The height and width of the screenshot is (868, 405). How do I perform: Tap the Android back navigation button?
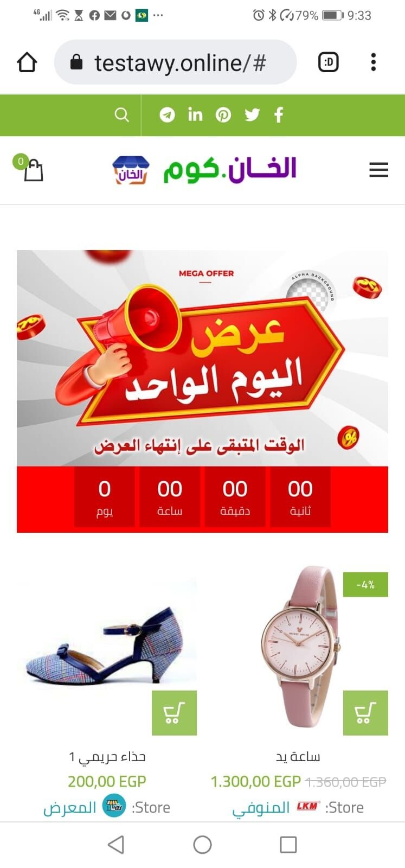pyautogui.click(x=116, y=845)
